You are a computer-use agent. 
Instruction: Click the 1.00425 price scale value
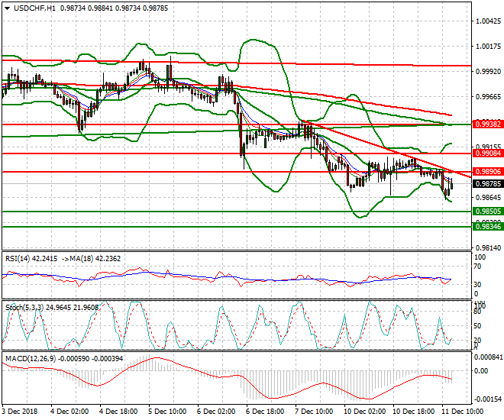[488, 21]
